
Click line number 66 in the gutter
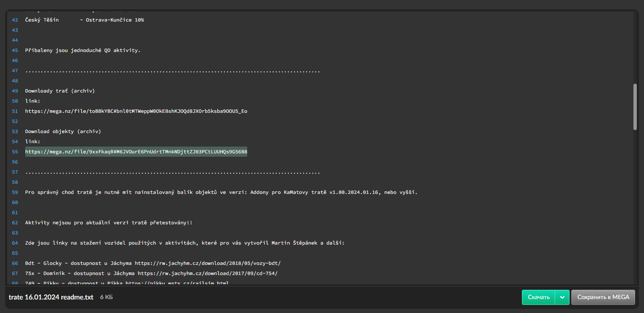[x=15, y=263]
